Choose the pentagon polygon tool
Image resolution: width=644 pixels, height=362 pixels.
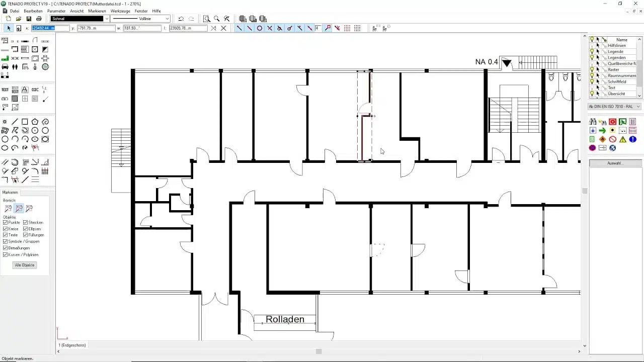point(35,122)
